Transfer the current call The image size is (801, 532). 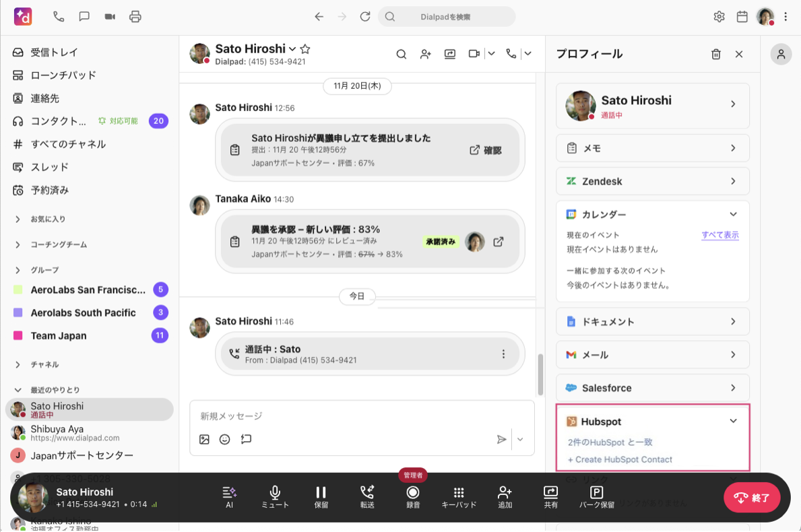coord(367,496)
